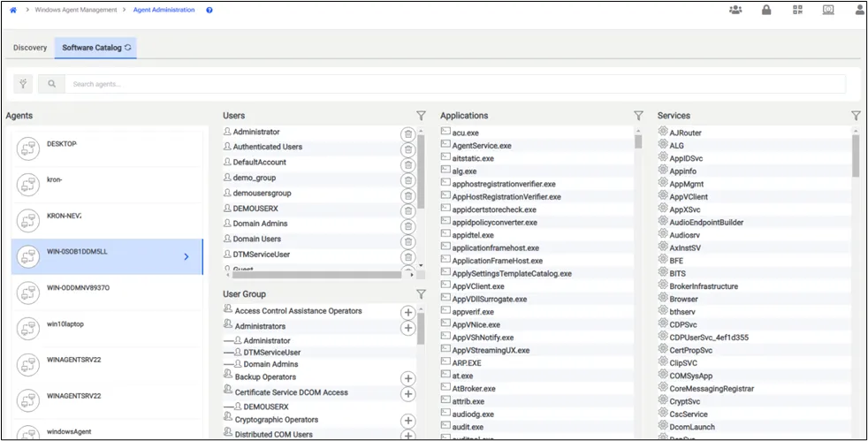Filter the Users list
This screenshot has height=441, width=868.
[x=421, y=116]
